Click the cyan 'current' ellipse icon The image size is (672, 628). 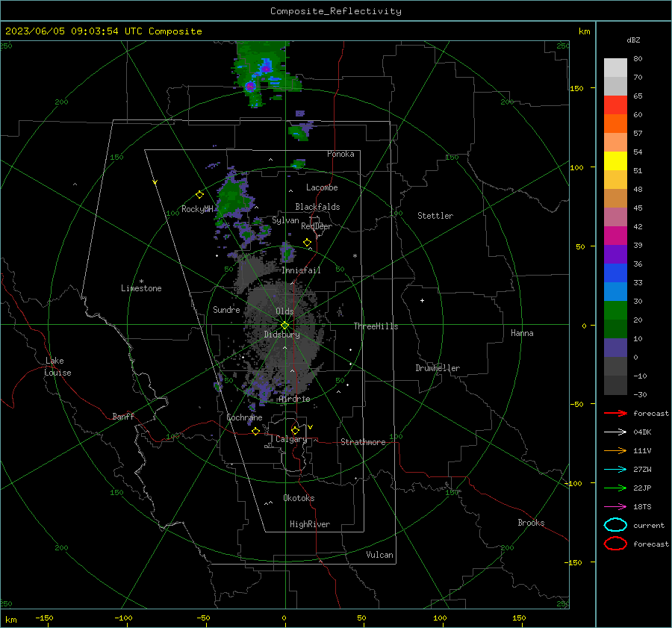click(615, 525)
